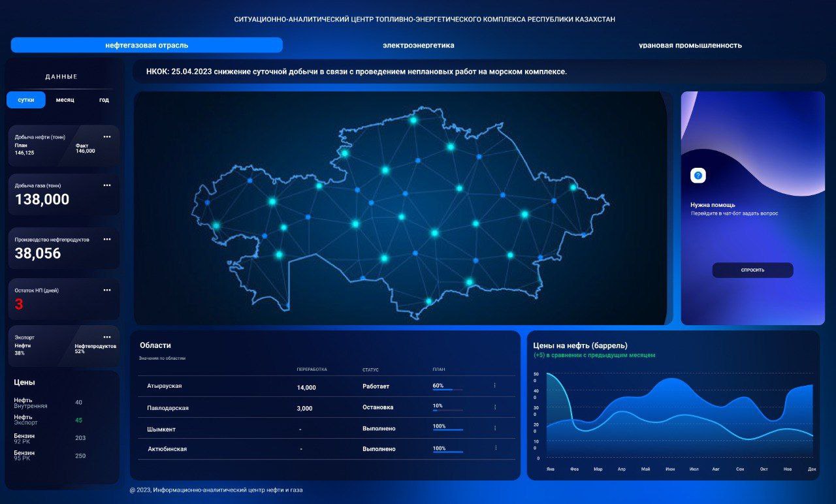Click the oil price area chart
This screenshot has width=836, height=504.
pyautogui.click(x=680, y=415)
